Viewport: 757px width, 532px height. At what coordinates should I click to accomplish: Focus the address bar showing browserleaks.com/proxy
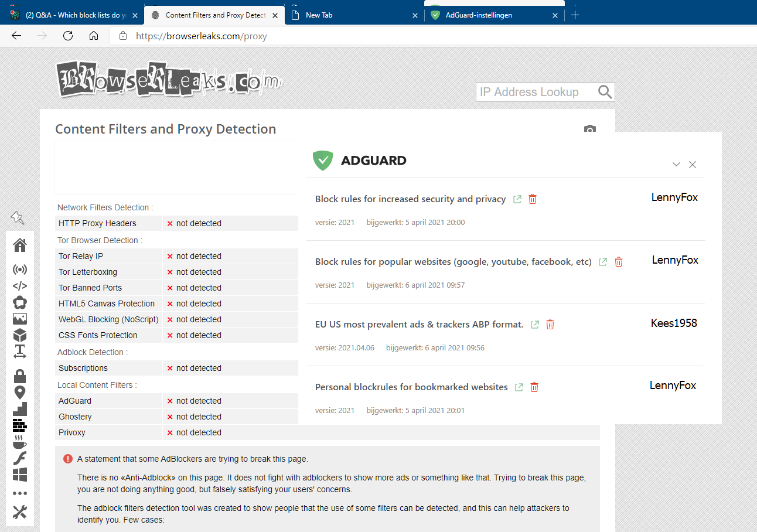tap(434, 36)
